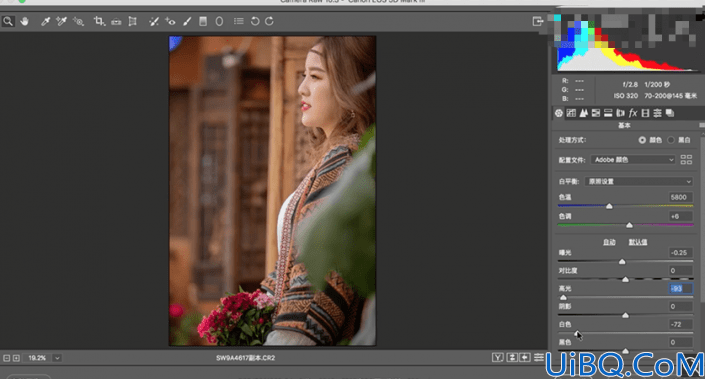Viewport: 705px width, 379px height.
Task: Click the 自动 auto link
Action: [609, 242]
